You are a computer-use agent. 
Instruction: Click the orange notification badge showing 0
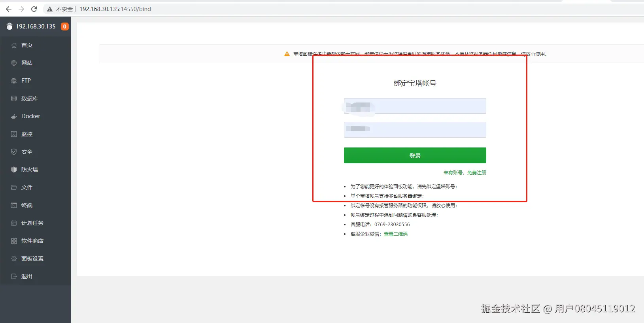(x=65, y=26)
